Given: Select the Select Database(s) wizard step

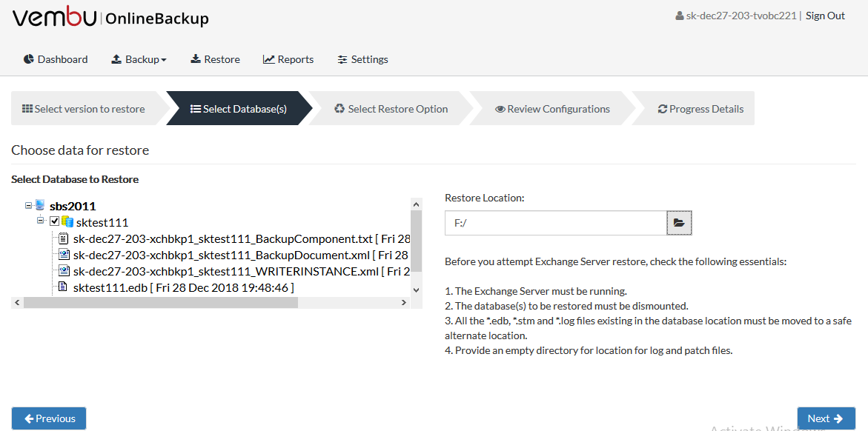Looking at the screenshot, I should pyautogui.click(x=239, y=108).
